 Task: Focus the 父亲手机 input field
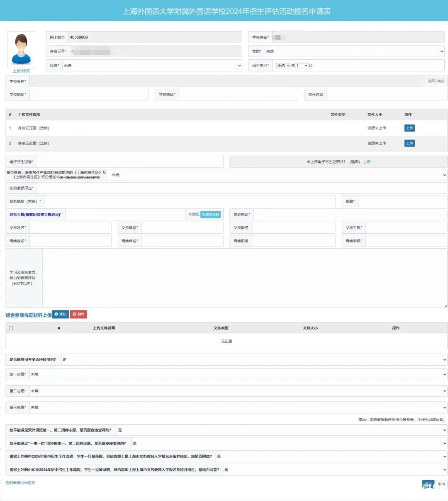point(407,228)
